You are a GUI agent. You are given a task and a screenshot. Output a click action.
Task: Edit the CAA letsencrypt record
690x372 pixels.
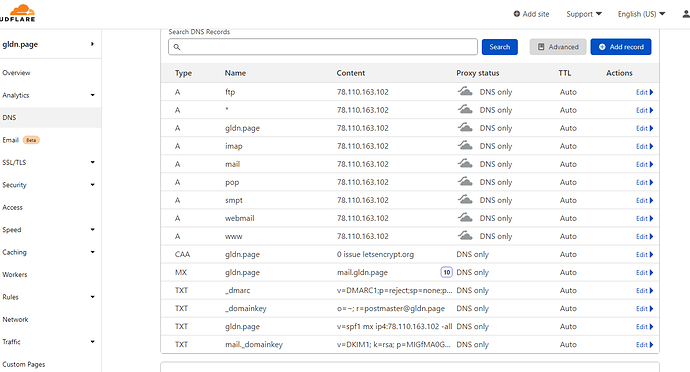click(645, 254)
